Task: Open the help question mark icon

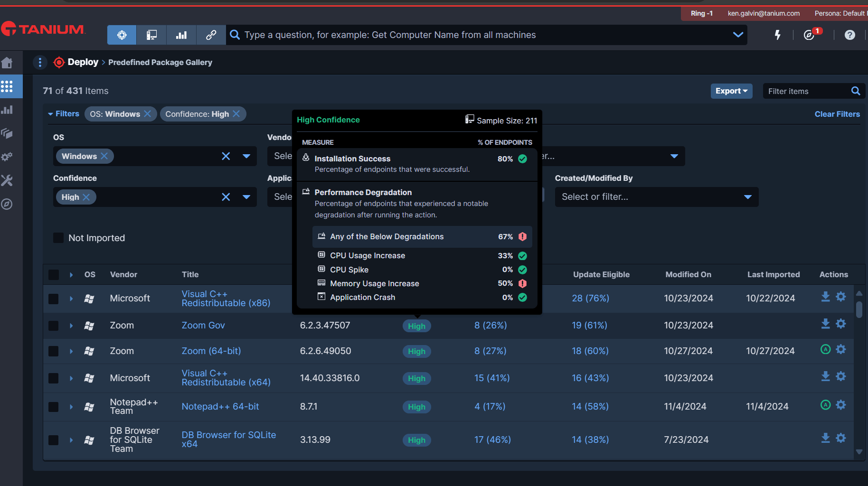Action: [x=849, y=35]
